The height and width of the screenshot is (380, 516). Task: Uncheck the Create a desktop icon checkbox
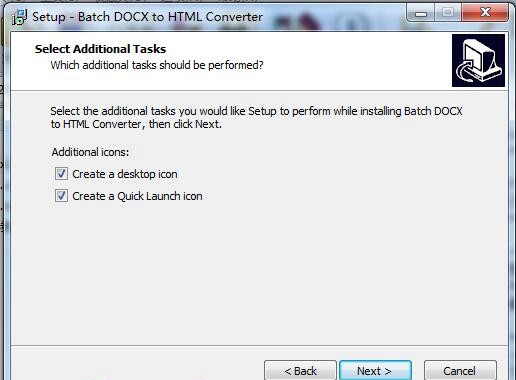61,174
